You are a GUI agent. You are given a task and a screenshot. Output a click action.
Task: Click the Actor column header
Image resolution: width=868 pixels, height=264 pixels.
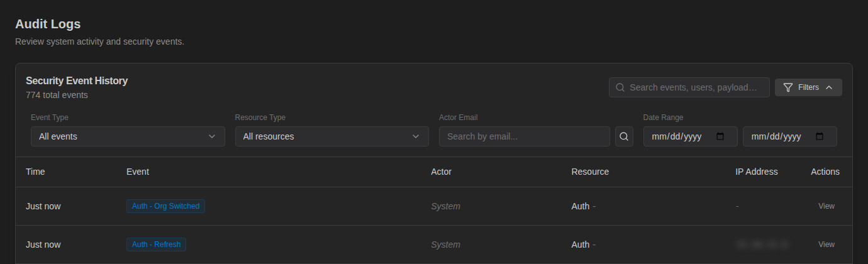coord(441,172)
